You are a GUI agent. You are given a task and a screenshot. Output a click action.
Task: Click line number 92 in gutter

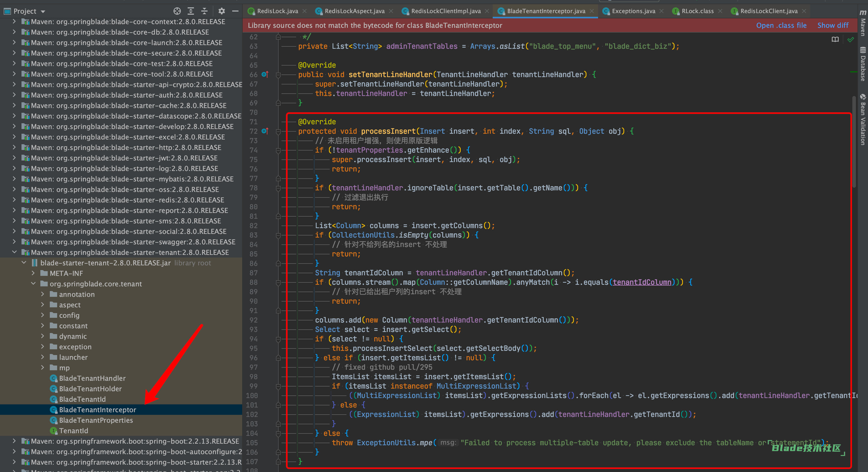coord(252,320)
